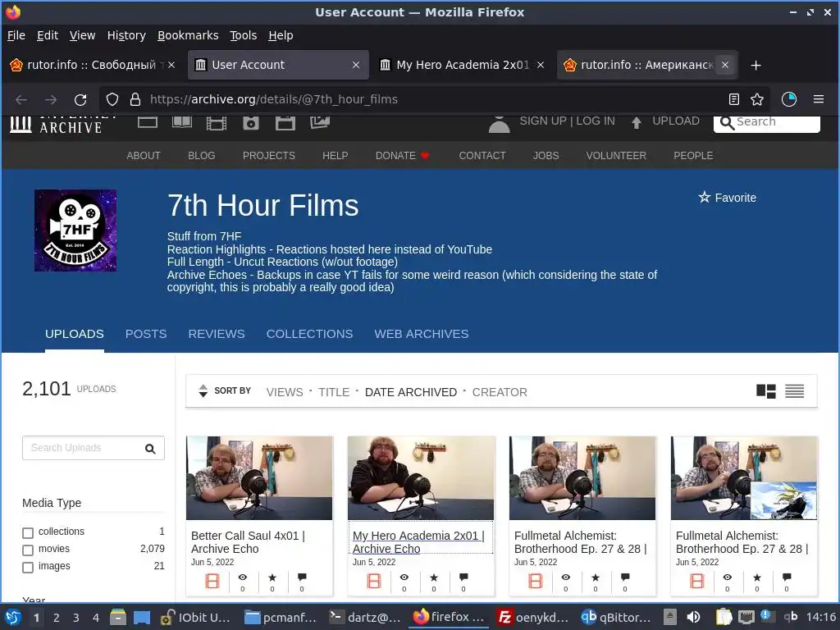Viewport: 840px width, 630px height.
Task: Open the Images icon in navbar
Action: (320, 122)
